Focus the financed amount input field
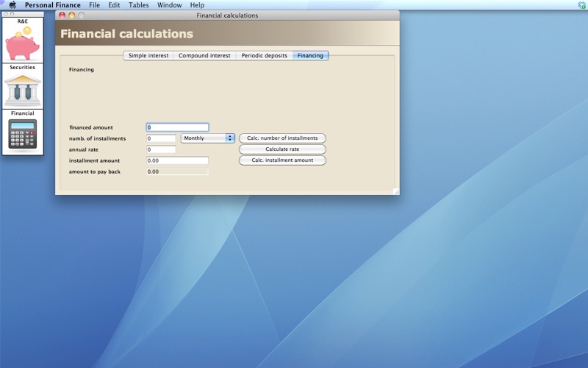588x368 pixels. coord(177,127)
